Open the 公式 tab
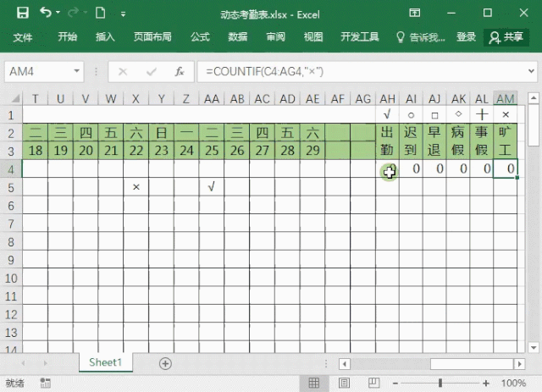 click(x=200, y=36)
